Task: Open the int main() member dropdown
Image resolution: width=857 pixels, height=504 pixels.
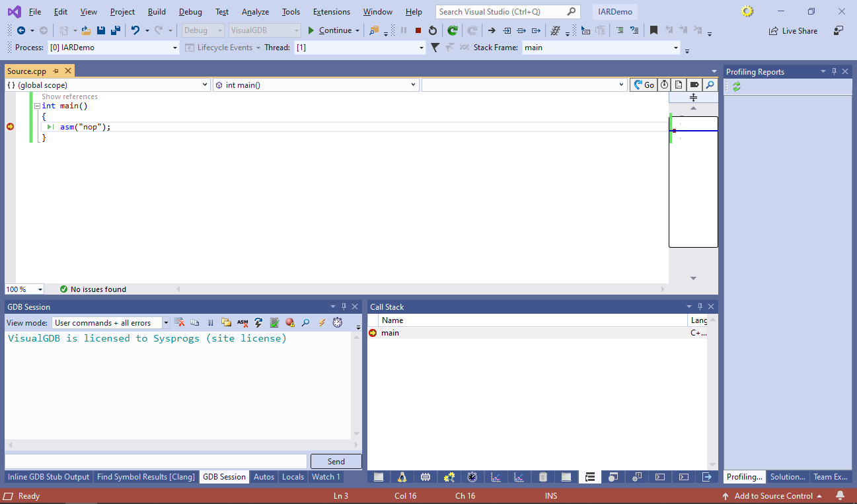Action: point(316,85)
